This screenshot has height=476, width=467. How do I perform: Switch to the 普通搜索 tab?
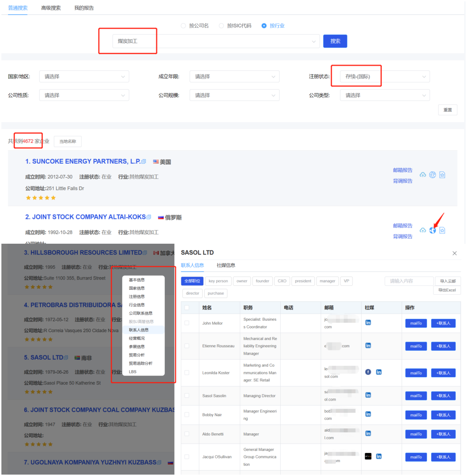click(x=18, y=8)
